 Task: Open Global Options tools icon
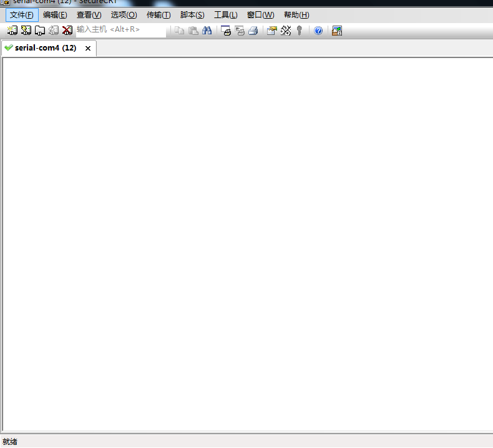285,31
